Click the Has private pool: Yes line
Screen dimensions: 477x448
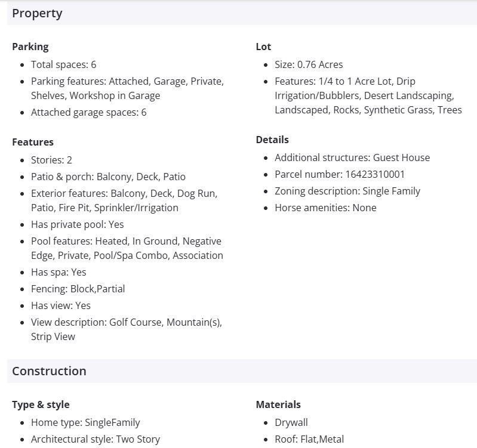(x=78, y=224)
